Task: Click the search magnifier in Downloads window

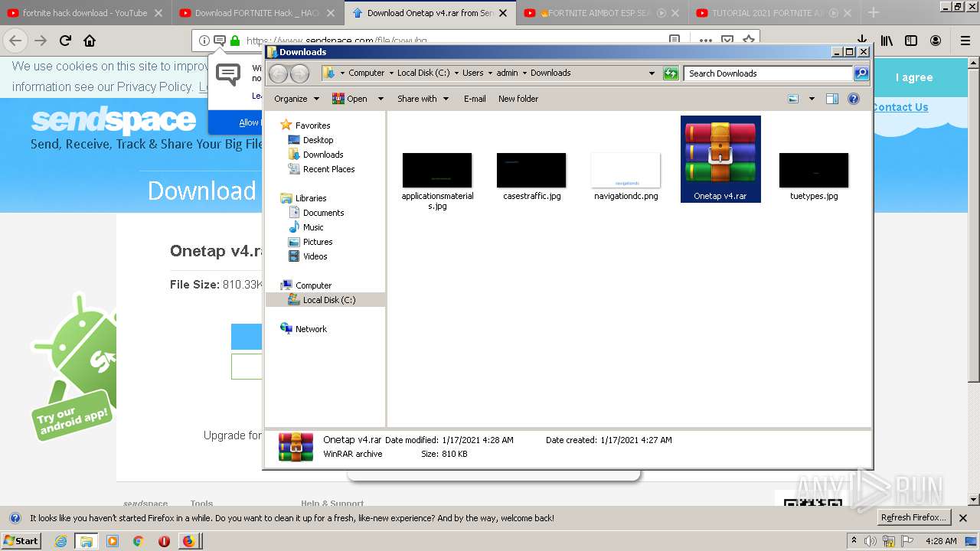Action: (x=861, y=73)
